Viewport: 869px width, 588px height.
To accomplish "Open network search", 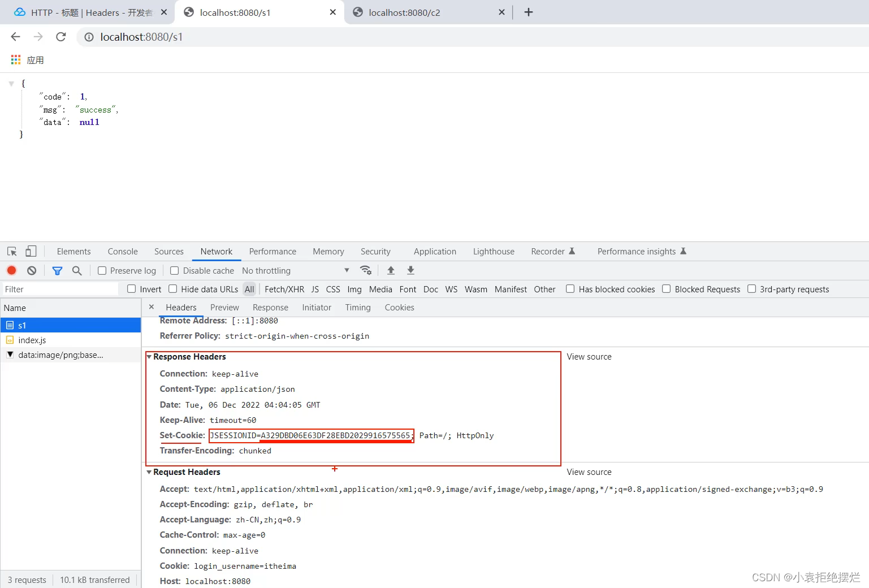I will [x=77, y=271].
